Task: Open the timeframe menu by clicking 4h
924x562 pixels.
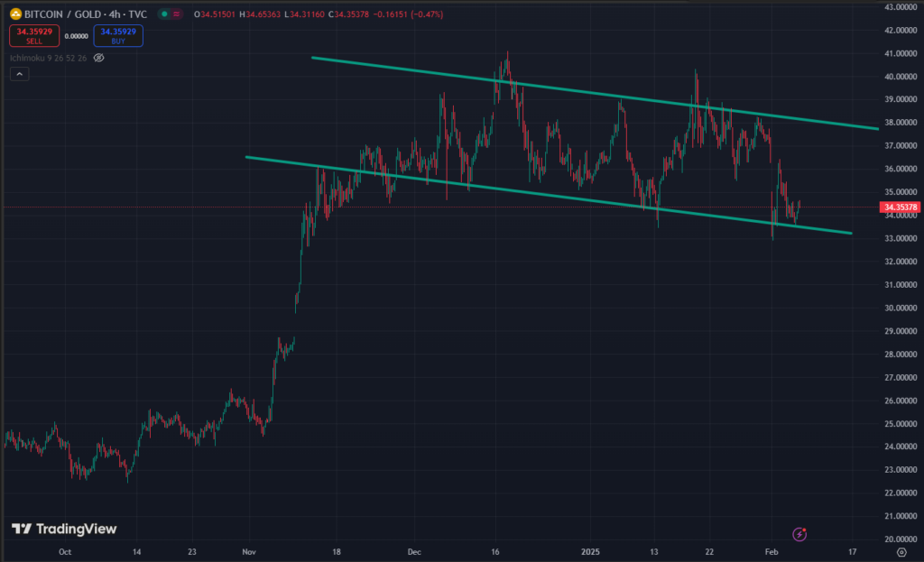Action: point(113,14)
